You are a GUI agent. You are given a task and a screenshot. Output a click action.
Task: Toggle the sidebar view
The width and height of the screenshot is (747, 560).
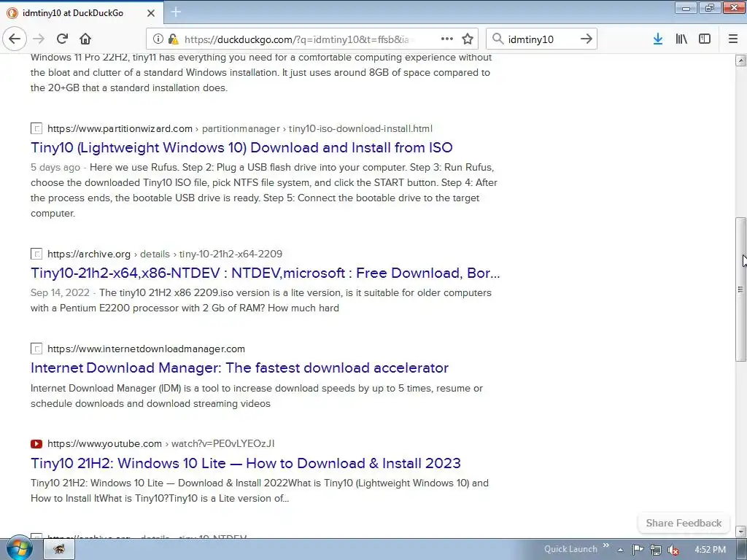705,39
